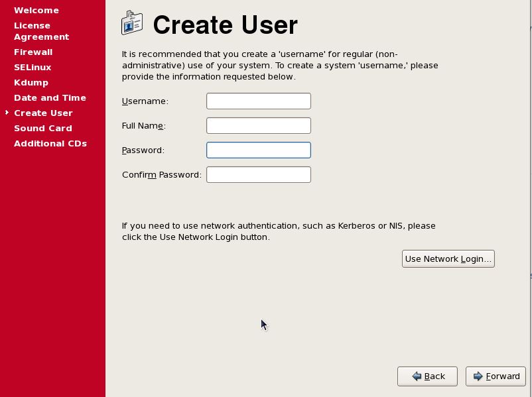Click the network authentication instruction text
Viewport: 532px width, 397px height.
pyautogui.click(x=279, y=231)
